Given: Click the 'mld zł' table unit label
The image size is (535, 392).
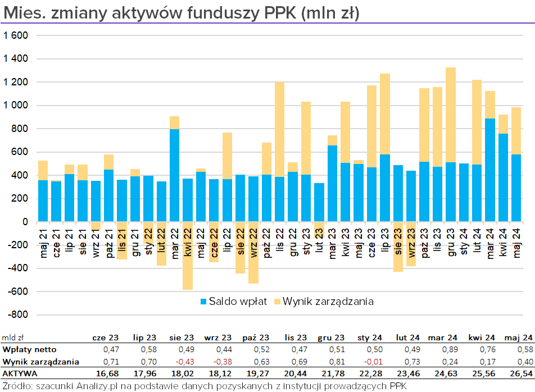Looking at the screenshot, I should click(11, 338).
